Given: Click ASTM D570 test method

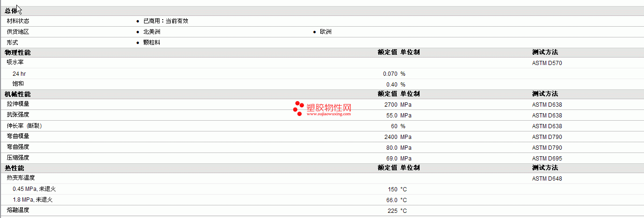Looking at the screenshot, I should click(547, 63).
